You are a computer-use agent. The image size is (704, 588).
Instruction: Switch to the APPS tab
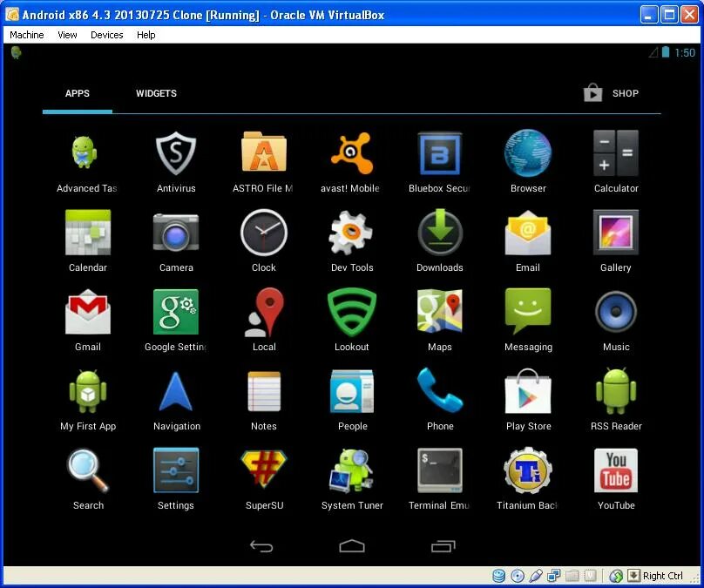coord(78,93)
